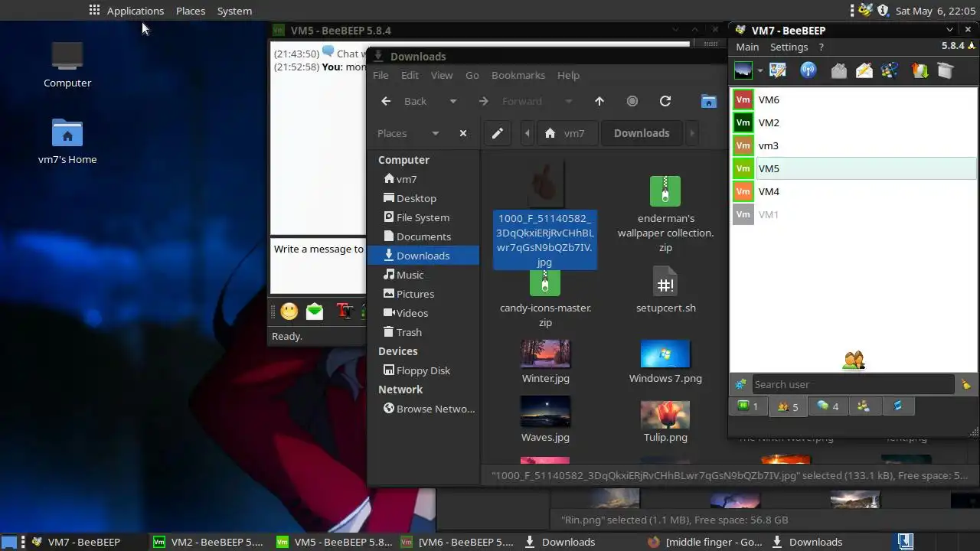Open the ? help menu in BeeBEEP
Screen dimensions: 980x551
(x=821, y=47)
